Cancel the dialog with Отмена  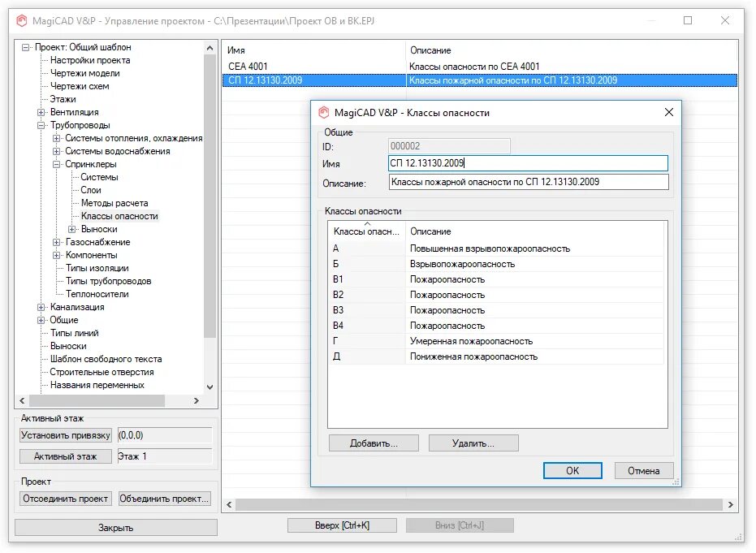pyautogui.click(x=644, y=471)
